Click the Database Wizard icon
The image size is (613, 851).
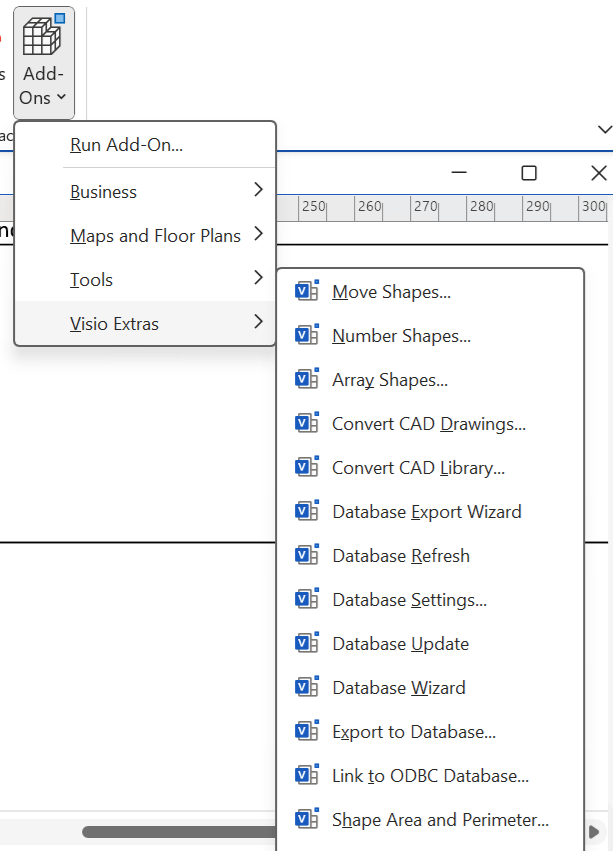tap(307, 687)
